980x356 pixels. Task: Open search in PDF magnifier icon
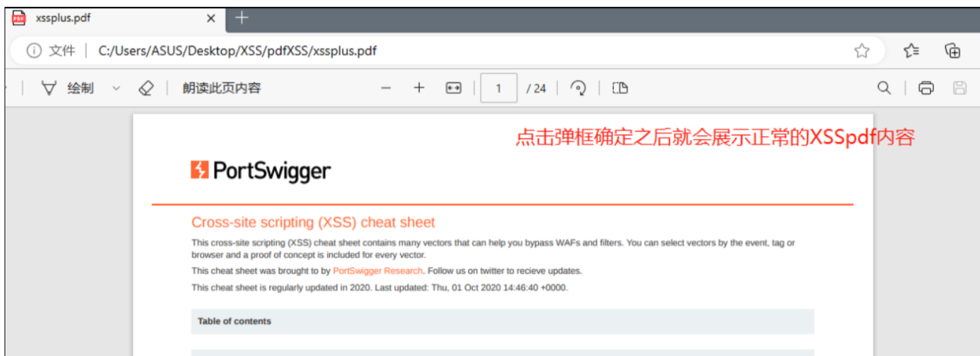(x=883, y=88)
